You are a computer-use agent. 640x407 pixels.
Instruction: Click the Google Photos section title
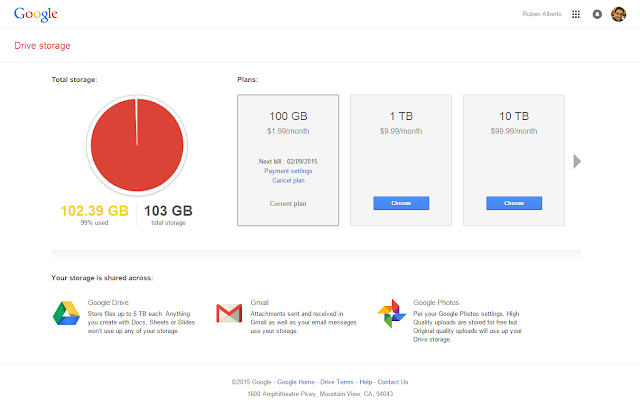point(436,302)
